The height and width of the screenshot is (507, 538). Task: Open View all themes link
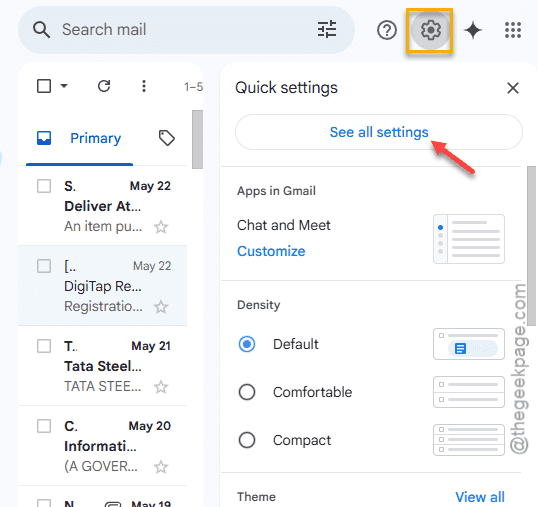[x=480, y=497]
